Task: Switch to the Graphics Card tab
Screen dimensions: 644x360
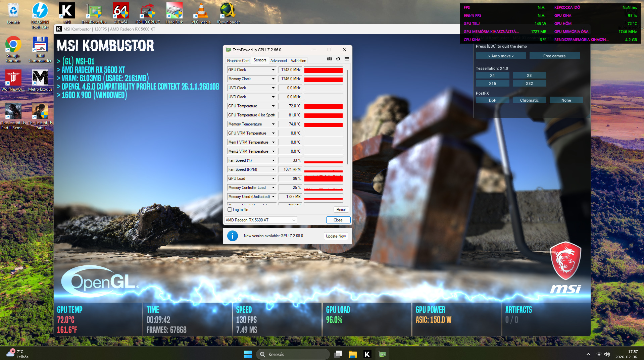Action: (238, 61)
